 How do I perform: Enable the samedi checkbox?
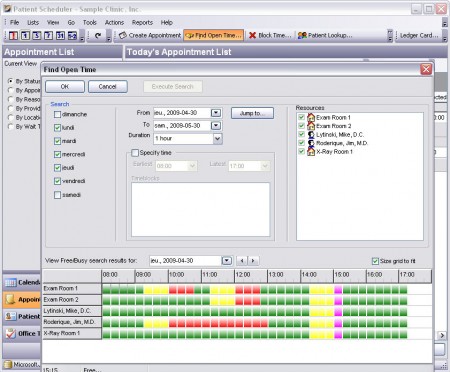pyautogui.click(x=57, y=195)
